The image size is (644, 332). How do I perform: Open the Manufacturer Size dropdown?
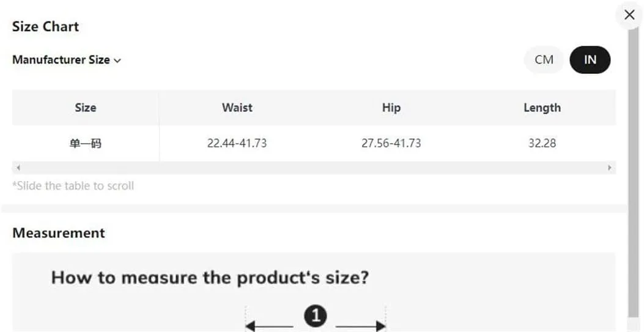[67, 60]
